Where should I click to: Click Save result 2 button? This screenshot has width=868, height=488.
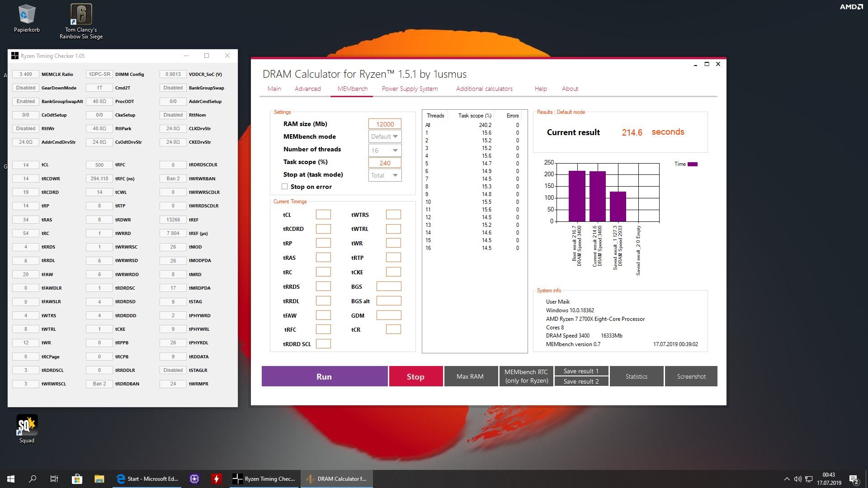pos(581,381)
